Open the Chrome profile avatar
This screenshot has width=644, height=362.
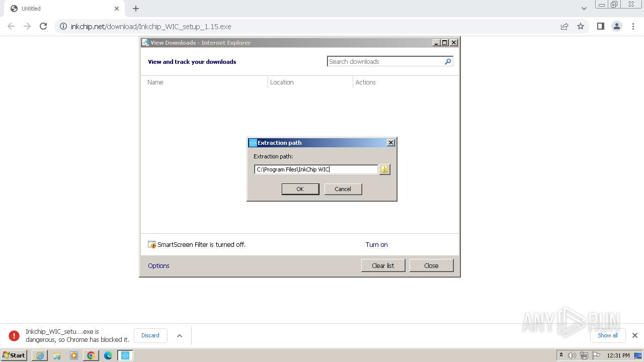[x=617, y=26]
